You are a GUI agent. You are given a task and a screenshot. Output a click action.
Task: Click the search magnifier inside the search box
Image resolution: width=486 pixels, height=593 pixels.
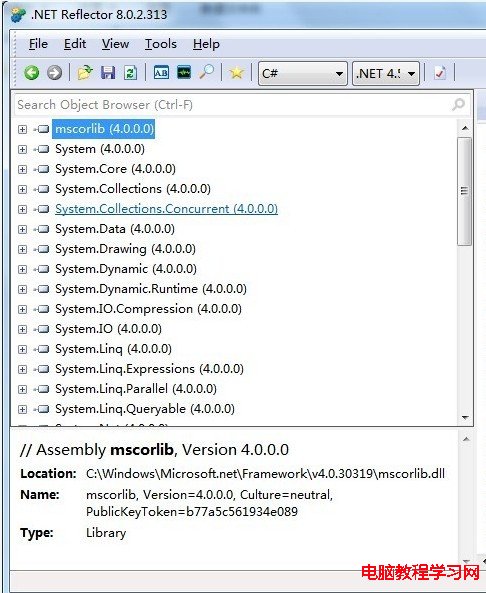click(x=458, y=104)
